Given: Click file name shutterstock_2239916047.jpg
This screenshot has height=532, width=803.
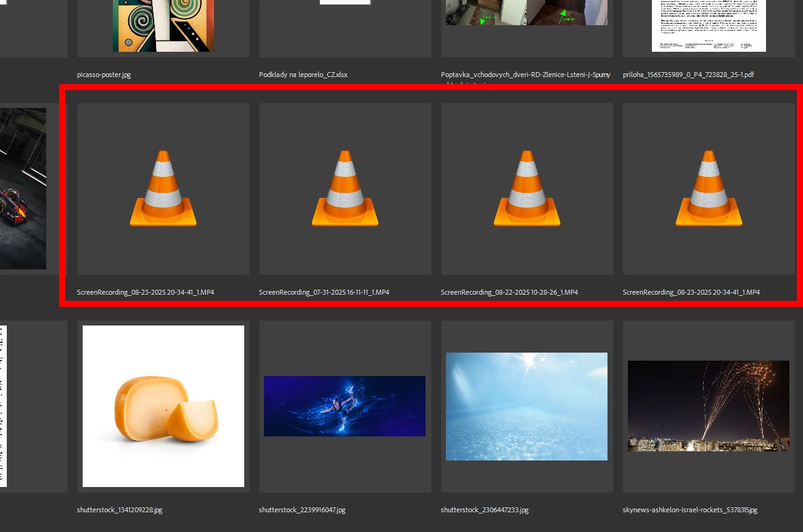Looking at the screenshot, I should [x=302, y=510].
